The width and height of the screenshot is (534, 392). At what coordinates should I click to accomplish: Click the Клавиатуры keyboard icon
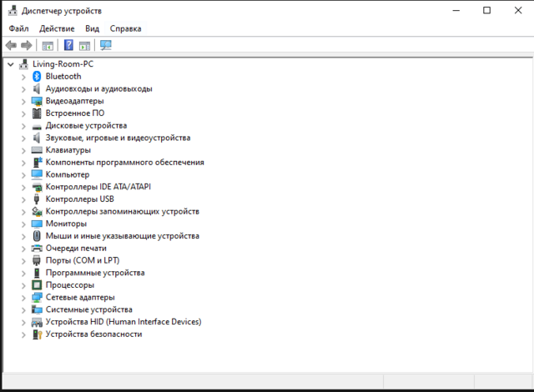[x=37, y=150]
